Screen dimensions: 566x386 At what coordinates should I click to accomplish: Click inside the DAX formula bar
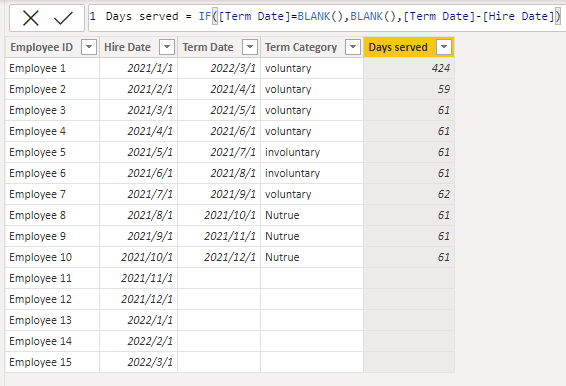pos(327,17)
